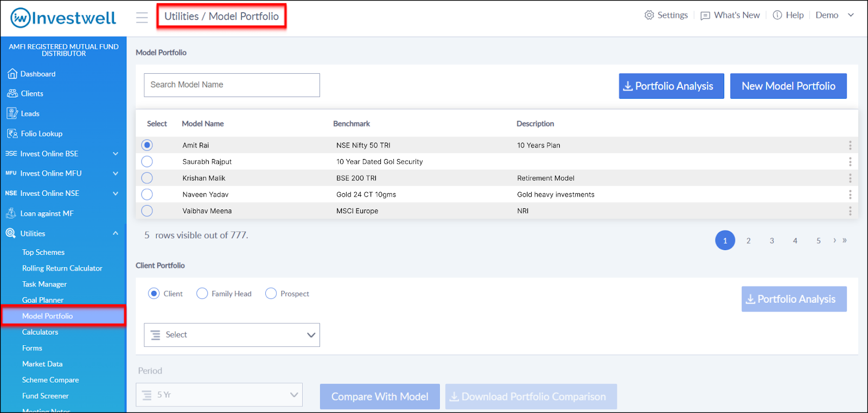This screenshot has width=868, height=413.
Task: Jump to last page double arrow
Action: pos(845,240)
